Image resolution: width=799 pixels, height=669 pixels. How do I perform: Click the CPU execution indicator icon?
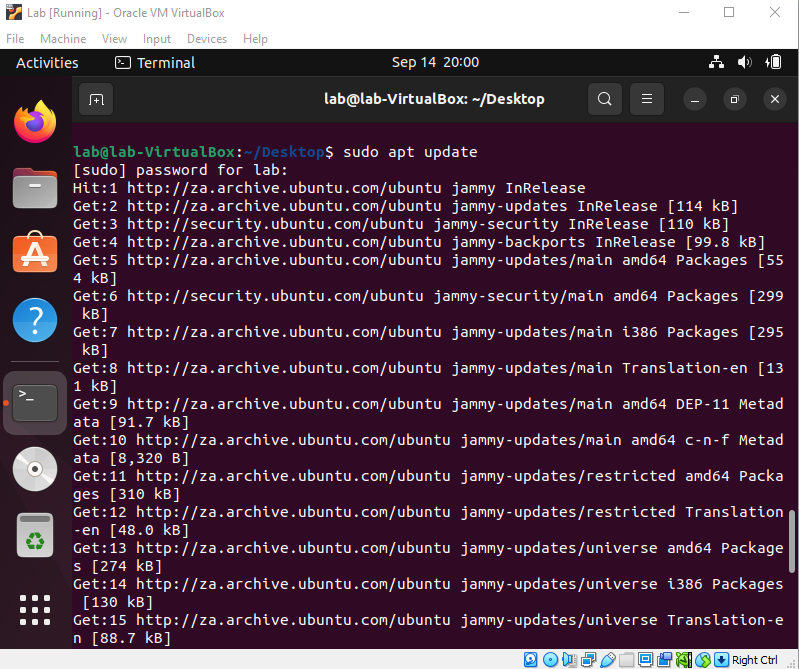tap(684, 660)
